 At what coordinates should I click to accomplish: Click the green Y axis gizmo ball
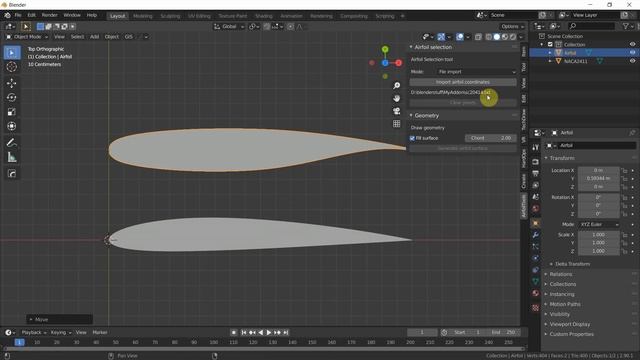[x=385, y=49]
